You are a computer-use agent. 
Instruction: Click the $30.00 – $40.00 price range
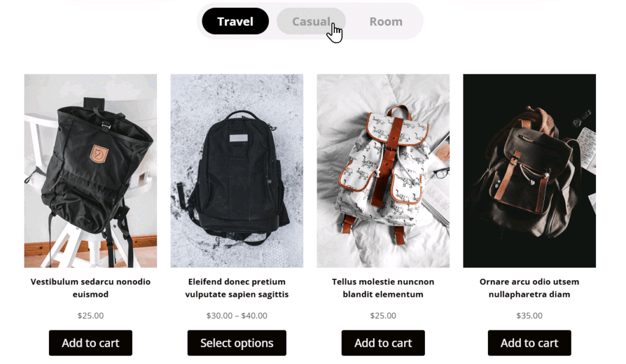(x=237, y=316)
